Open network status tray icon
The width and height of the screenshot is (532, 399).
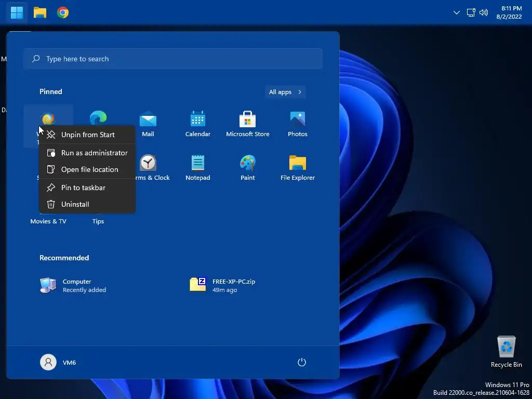pos(471,12)
